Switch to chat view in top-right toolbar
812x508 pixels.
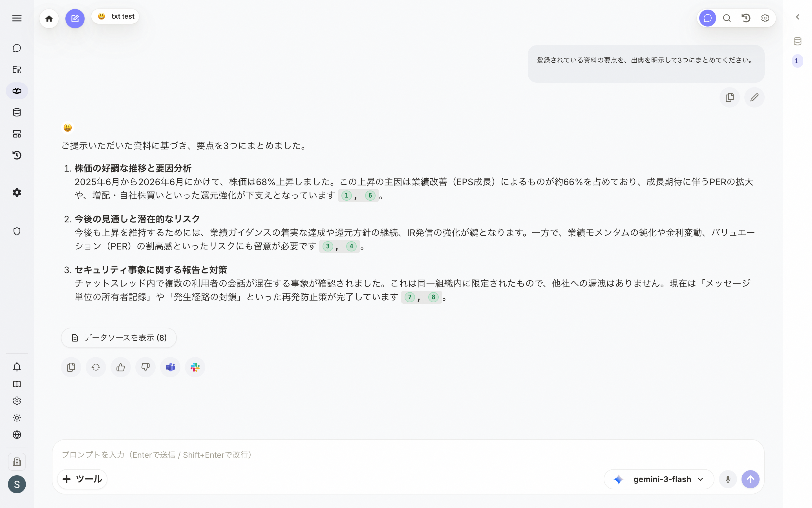click(707, 18)
